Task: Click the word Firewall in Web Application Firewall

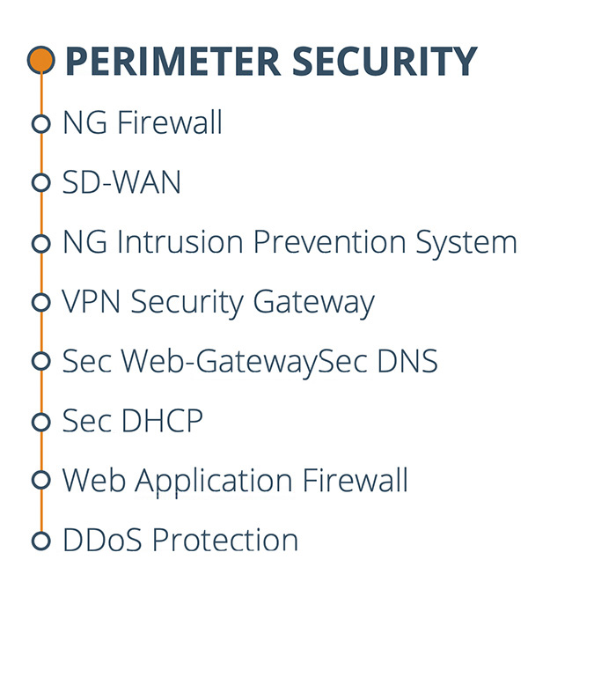Action: (x=356, y=480)
